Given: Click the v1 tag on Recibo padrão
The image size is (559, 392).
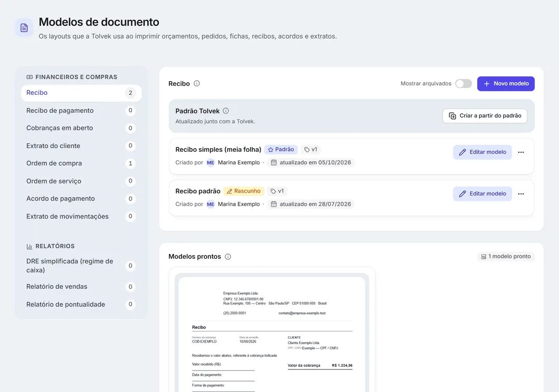Looking at the screenshot, I should [277, 191].
